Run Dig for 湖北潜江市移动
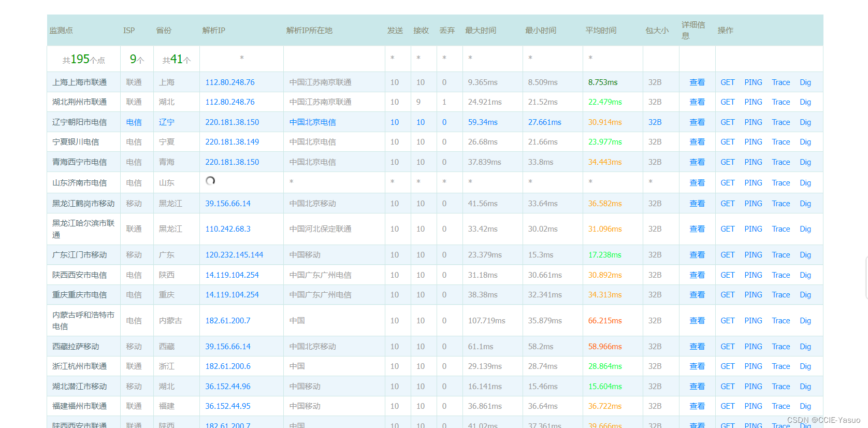868x428 pixels. pyautogui.click(x=805, y=387)
